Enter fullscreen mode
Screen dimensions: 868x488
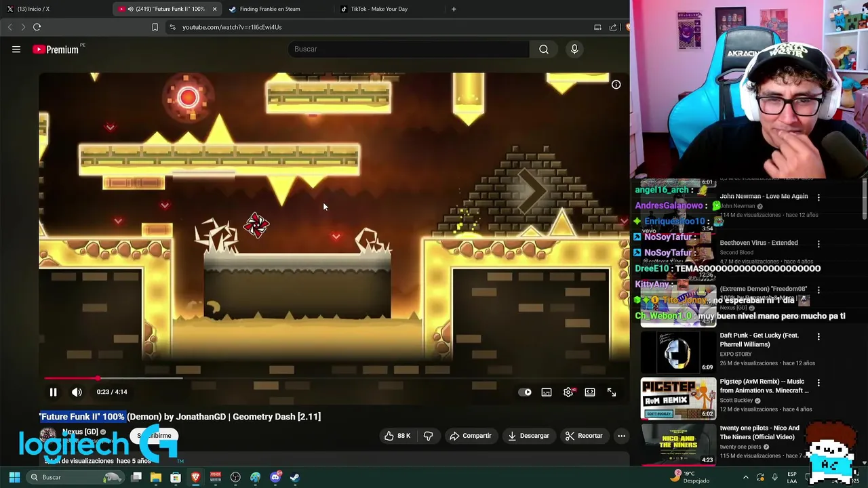pyautogui.click(x=612, y=392)
